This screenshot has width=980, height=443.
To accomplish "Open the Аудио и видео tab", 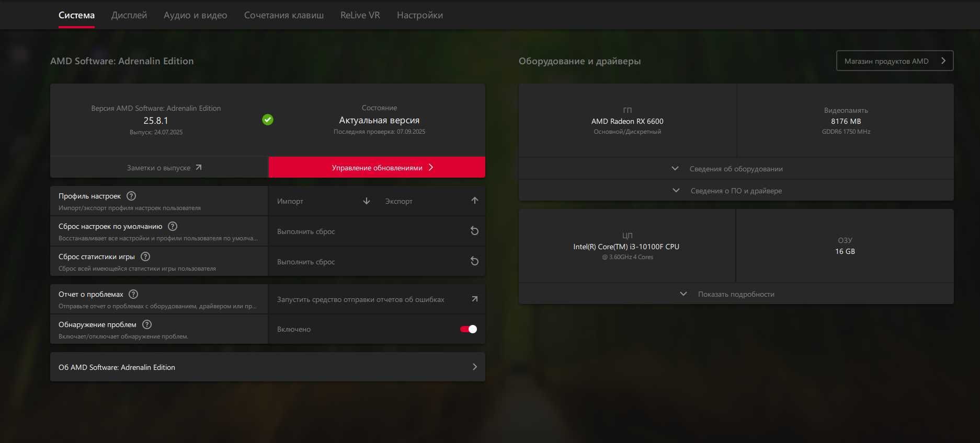I will click(x=196, y=15).
